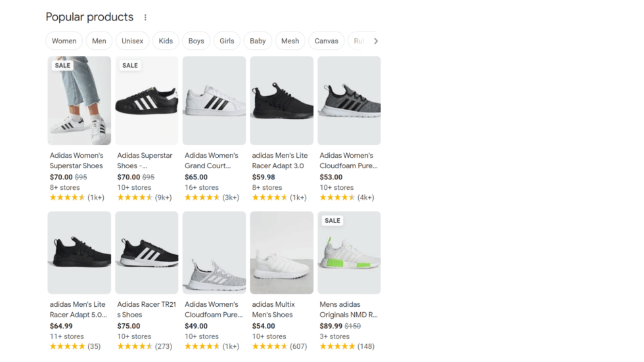Open adidas Multix Men's Shoes image

coord(282,252)
